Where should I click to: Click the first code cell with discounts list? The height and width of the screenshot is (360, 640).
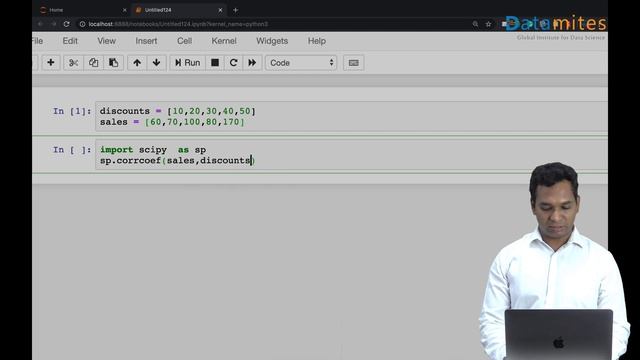351,116
